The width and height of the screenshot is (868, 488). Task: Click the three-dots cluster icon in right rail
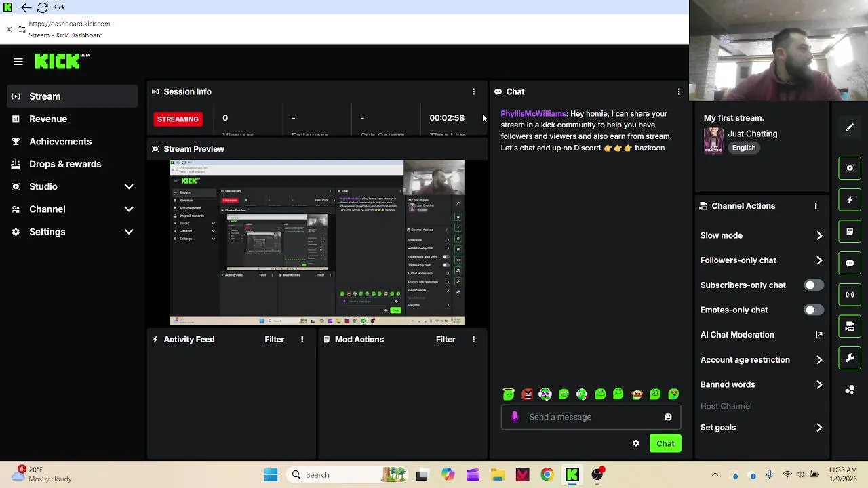click(x=850, y=390)
